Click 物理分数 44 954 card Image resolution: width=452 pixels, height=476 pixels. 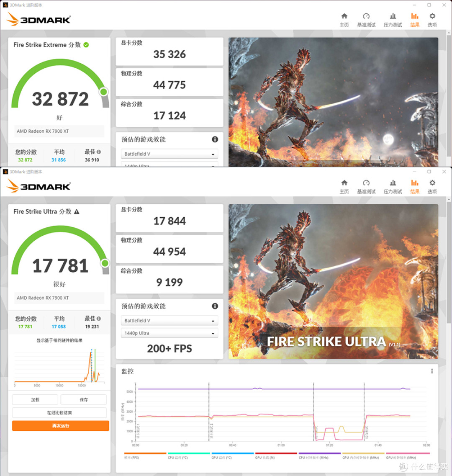point(169,249)
